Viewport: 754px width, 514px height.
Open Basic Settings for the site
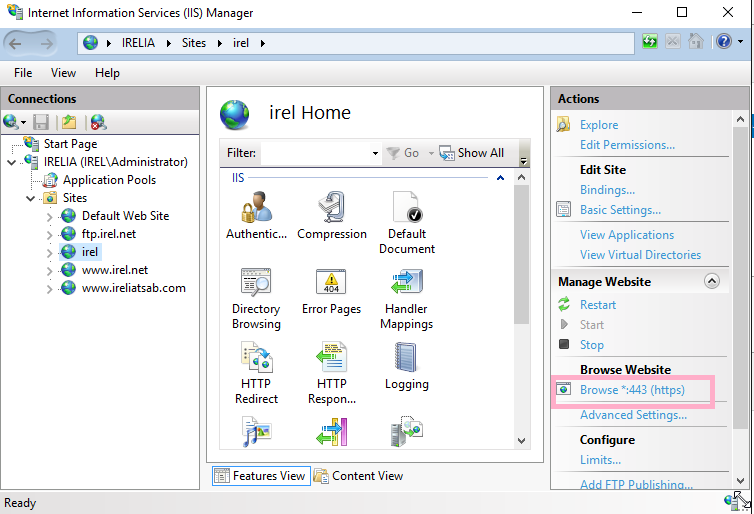[x=620, y=210]
